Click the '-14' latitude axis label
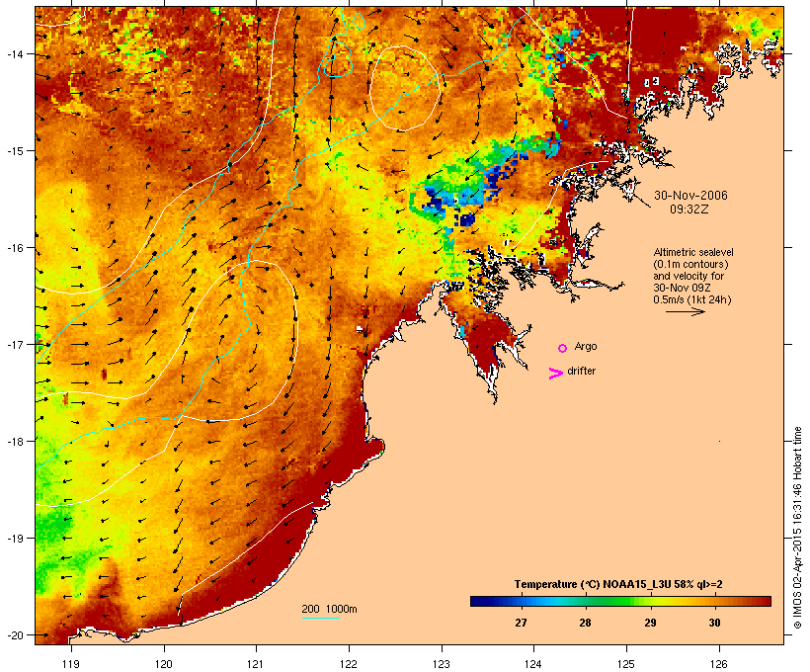 [x=15, y=53]
